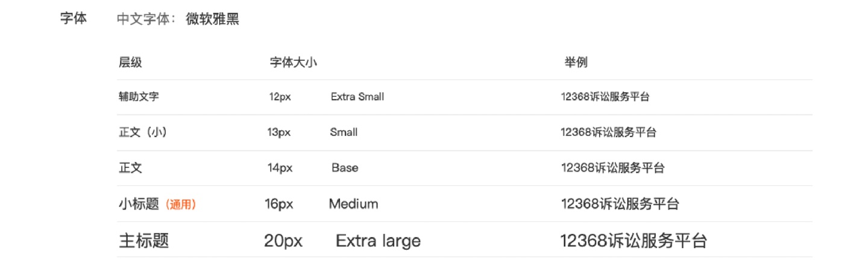Click the 字体 section heading
Screen dimensions: 868x266
point(74,19)
